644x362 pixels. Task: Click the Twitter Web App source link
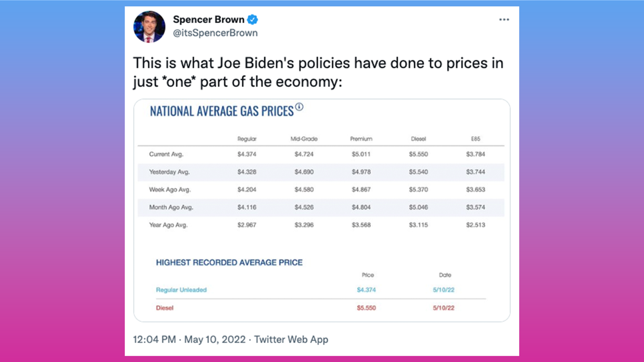[x=291, y=340]
